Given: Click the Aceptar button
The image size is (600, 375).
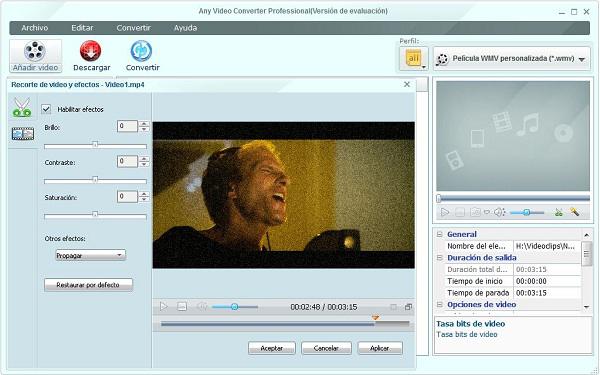Looking at the screenshot, I should click(x=272, y=348).
